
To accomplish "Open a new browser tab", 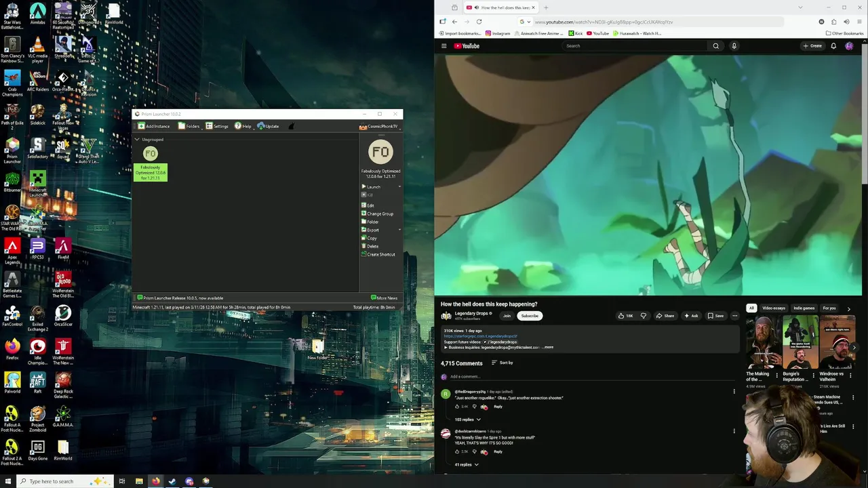I will click(x=546, y=7).
